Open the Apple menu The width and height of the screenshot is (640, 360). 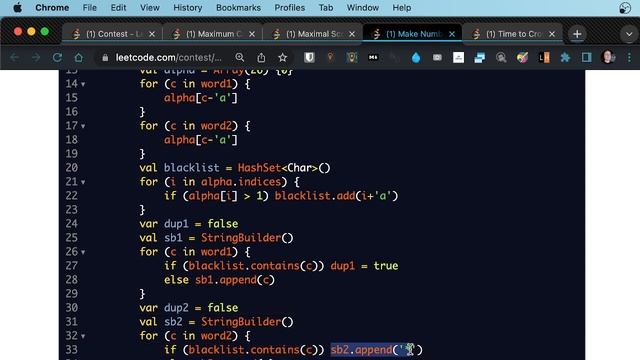click(18, 7)
